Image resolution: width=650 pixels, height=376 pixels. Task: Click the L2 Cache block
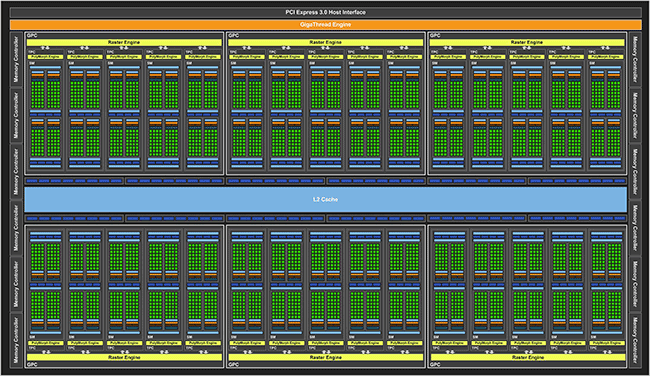coord(325,199)
